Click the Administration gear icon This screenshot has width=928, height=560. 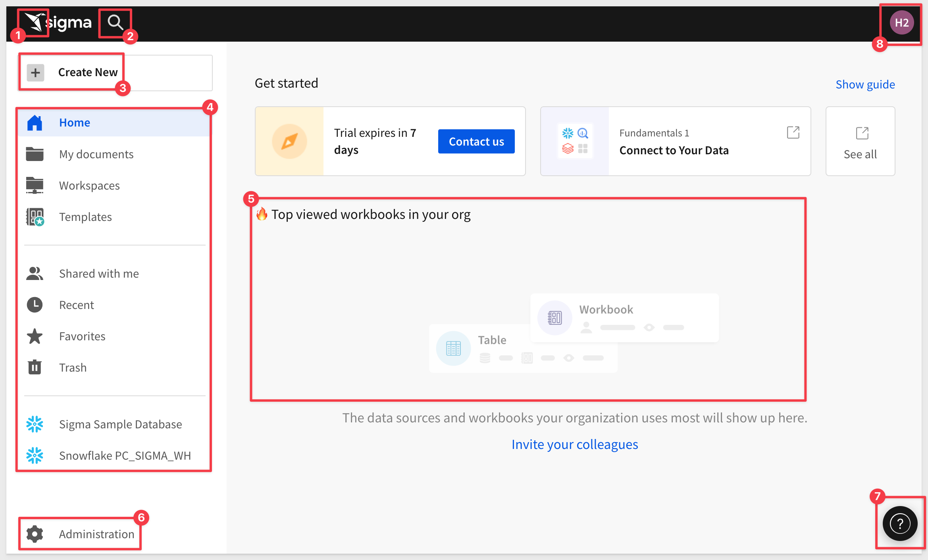click(x=35, y=534)
